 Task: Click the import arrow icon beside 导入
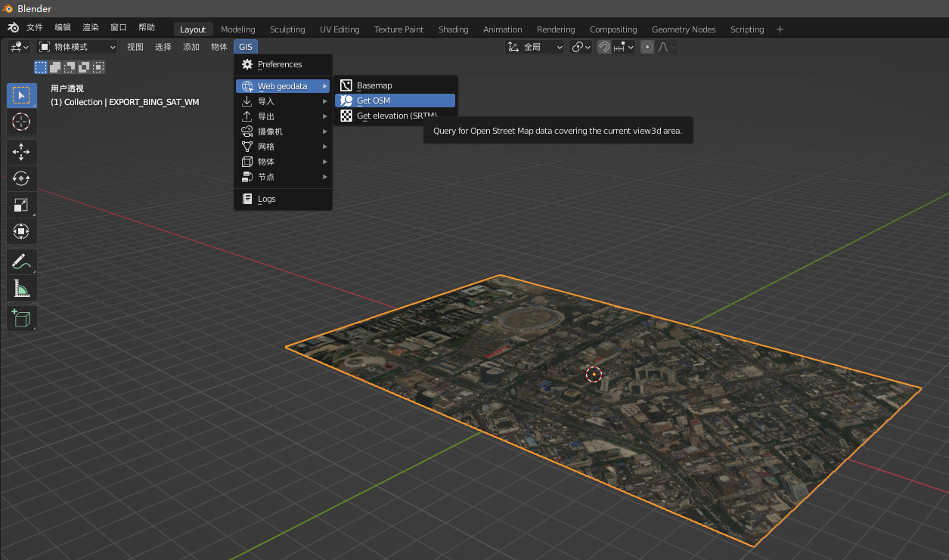pos(247,101)
